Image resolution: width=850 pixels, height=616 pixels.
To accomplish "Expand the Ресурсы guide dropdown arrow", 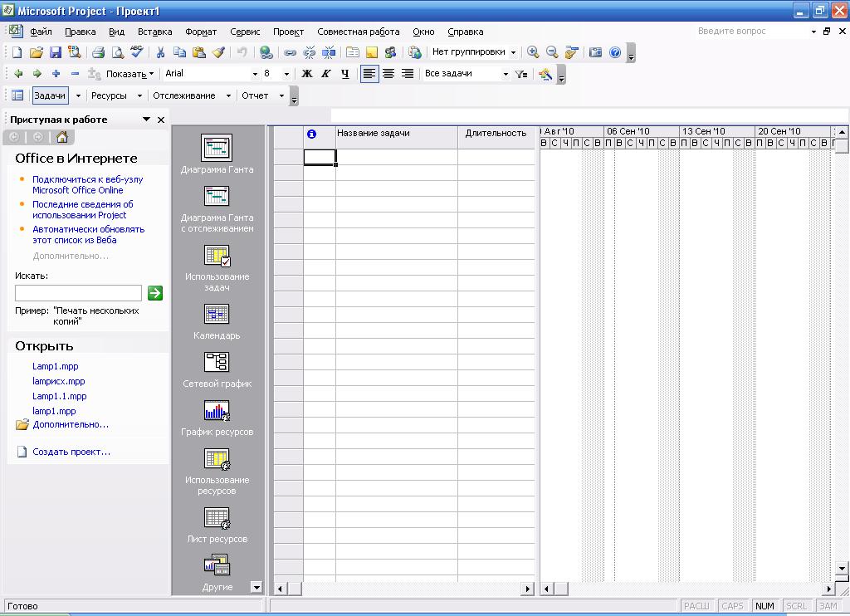I will point(139,95).
